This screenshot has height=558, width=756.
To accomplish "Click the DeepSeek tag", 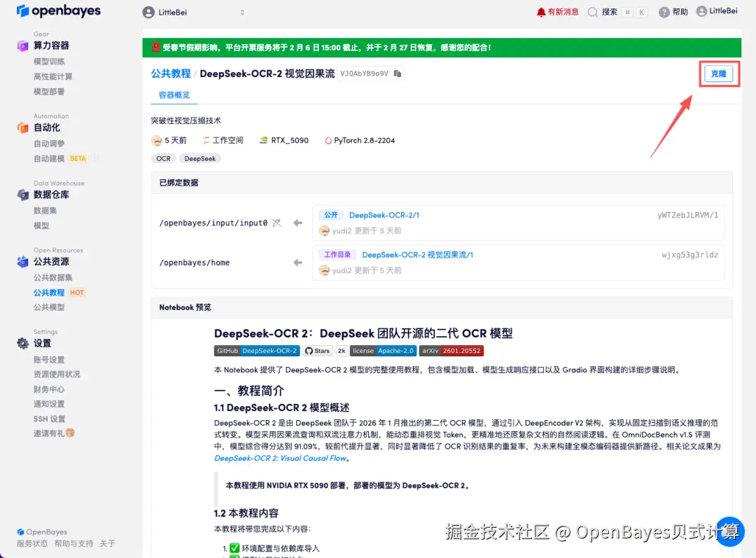I will pyautogui.click(x=200, y=159).
